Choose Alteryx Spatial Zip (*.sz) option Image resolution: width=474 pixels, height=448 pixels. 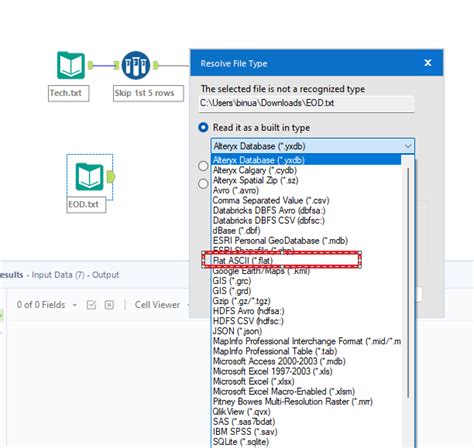click(306, 180)
